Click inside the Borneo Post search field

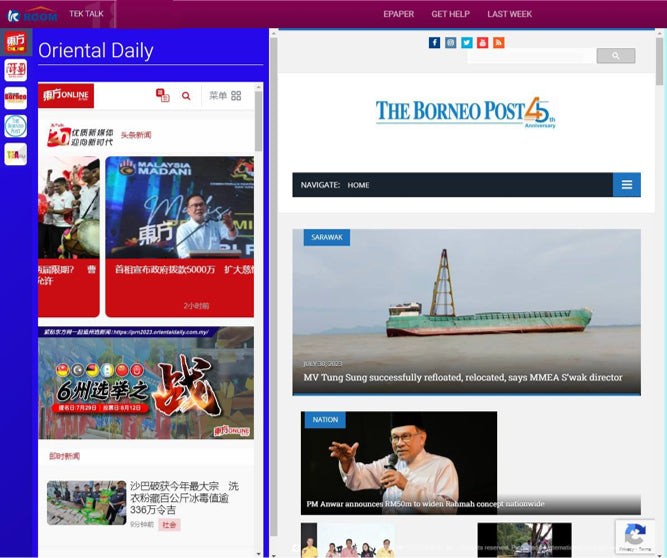531,56
